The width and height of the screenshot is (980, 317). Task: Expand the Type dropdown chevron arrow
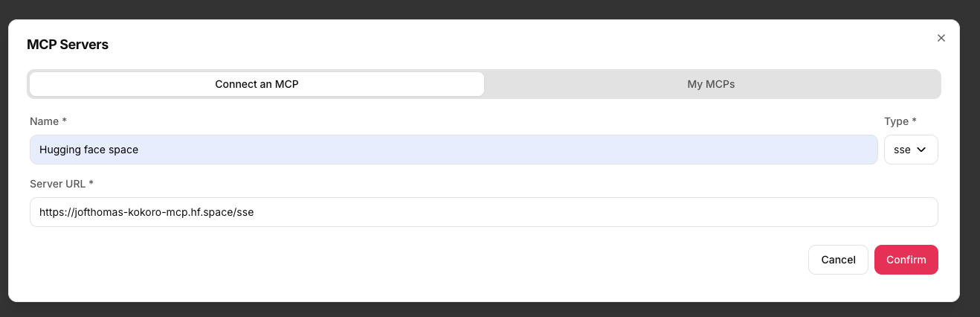(922, 150)
